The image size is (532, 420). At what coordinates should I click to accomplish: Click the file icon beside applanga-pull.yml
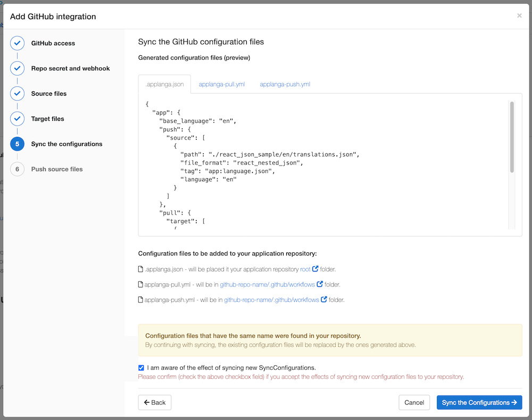coord(140,285)
